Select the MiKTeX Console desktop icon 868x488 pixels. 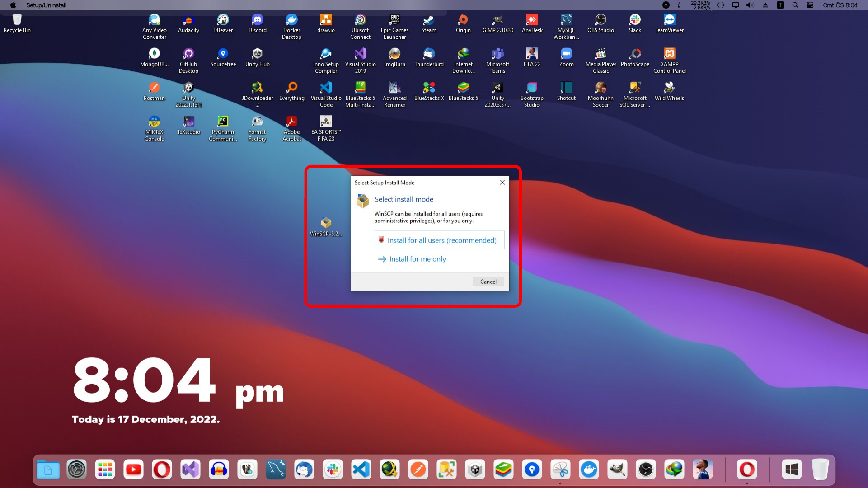coord(155,128)
